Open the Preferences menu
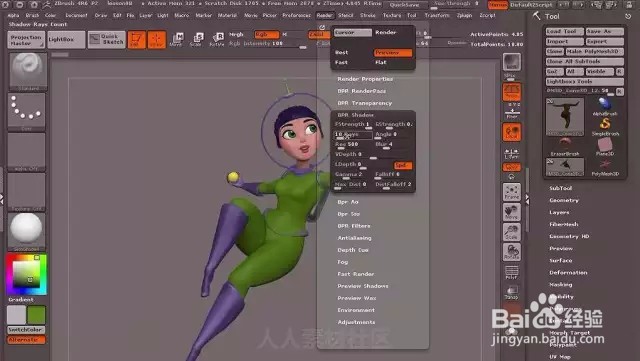The width and height of the screenshot is (640, 361). pos(297,16)
